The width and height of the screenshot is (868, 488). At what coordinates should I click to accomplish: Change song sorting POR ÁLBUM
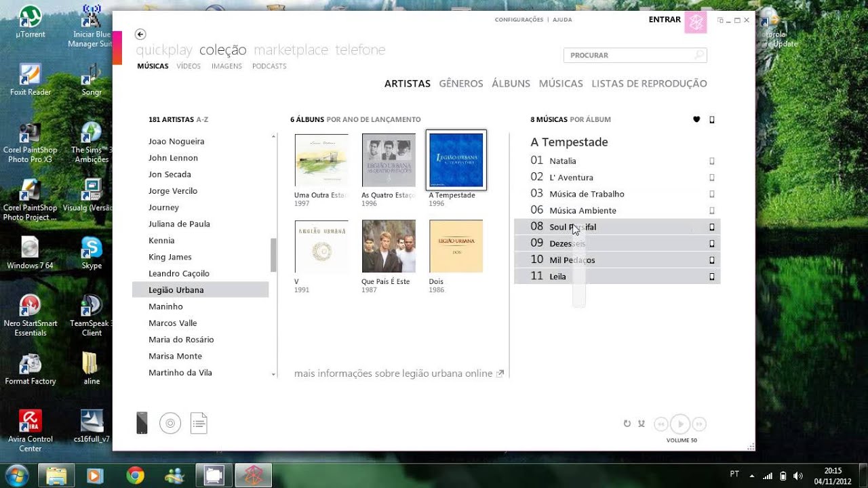(591, 119)
